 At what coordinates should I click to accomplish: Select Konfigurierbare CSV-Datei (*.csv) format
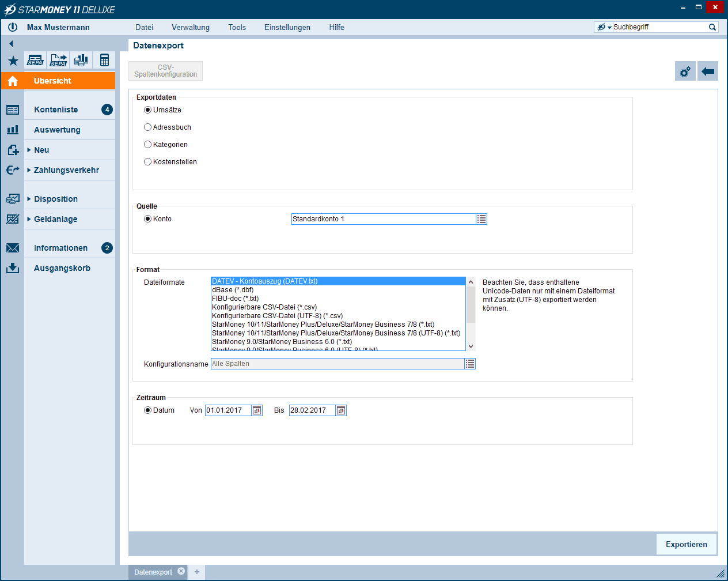click(338, 307)
